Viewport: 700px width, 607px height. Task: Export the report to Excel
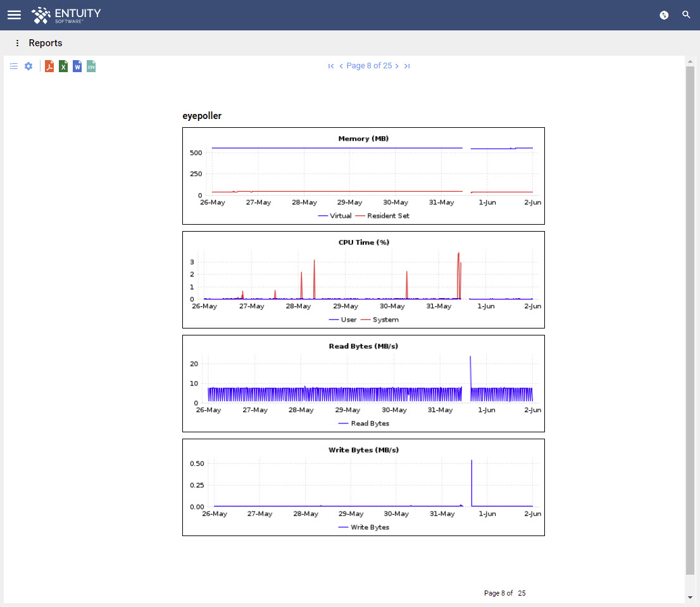[x=63, y=66]
